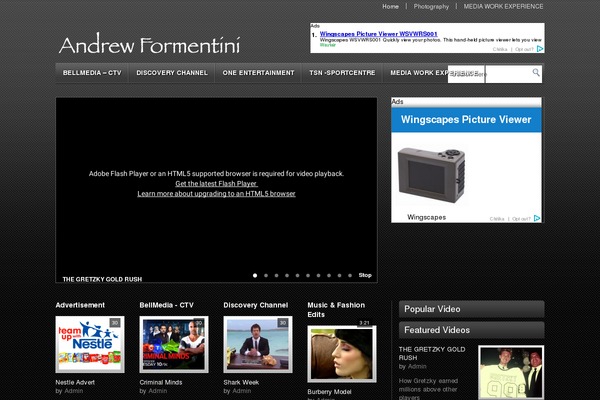
Task: Open MEDIA WORK EXPERIENCE in top navigation
Action: click(x=503, y=7)
